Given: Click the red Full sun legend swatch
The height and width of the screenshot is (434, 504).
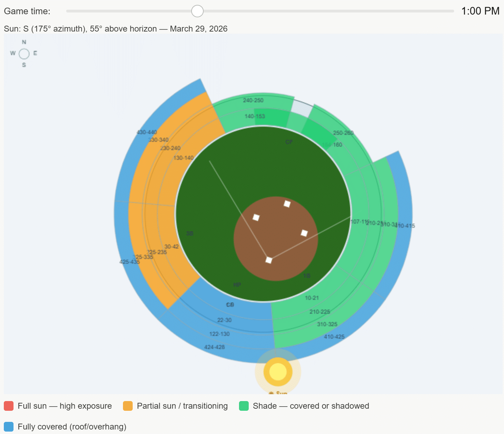Looking at the screenshot, I should click(9, 406).
